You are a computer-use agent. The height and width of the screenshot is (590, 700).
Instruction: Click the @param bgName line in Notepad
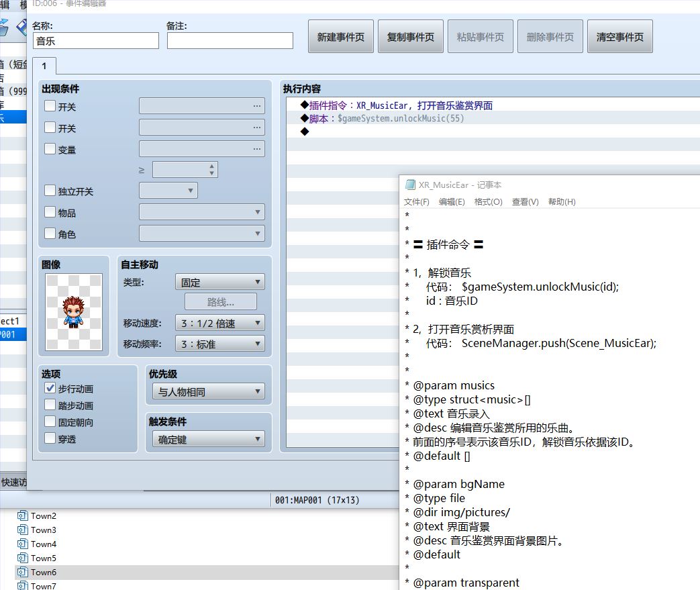tap(458, 484)
